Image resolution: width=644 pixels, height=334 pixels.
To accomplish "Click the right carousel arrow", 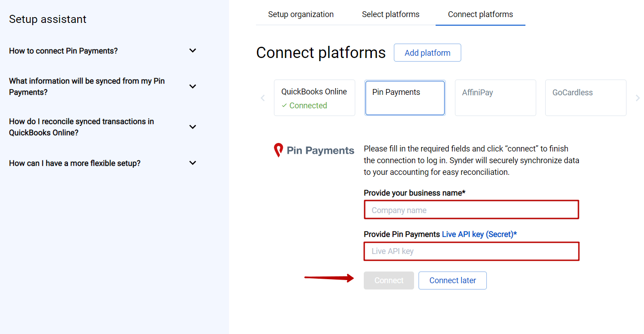I will coord(638,98).
